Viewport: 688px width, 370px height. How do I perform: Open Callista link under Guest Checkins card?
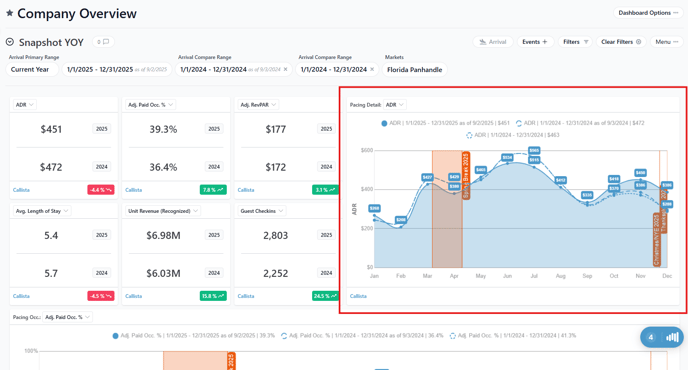coord(246,296)
